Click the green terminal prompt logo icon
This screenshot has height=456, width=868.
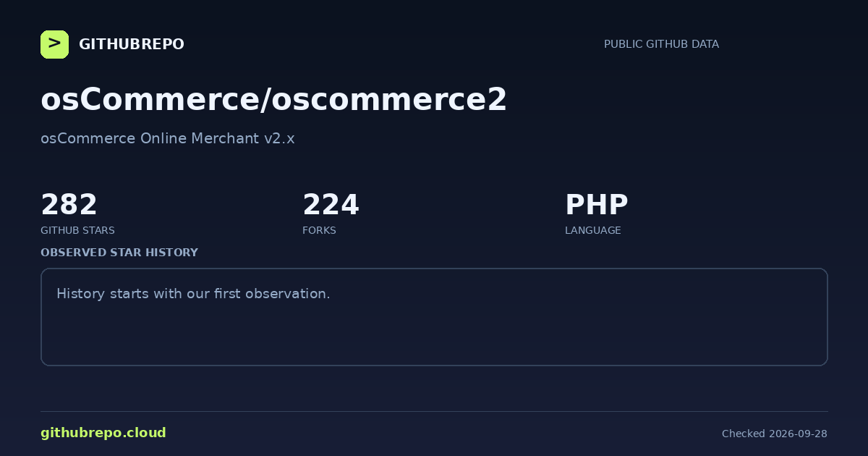pos(54,44)
